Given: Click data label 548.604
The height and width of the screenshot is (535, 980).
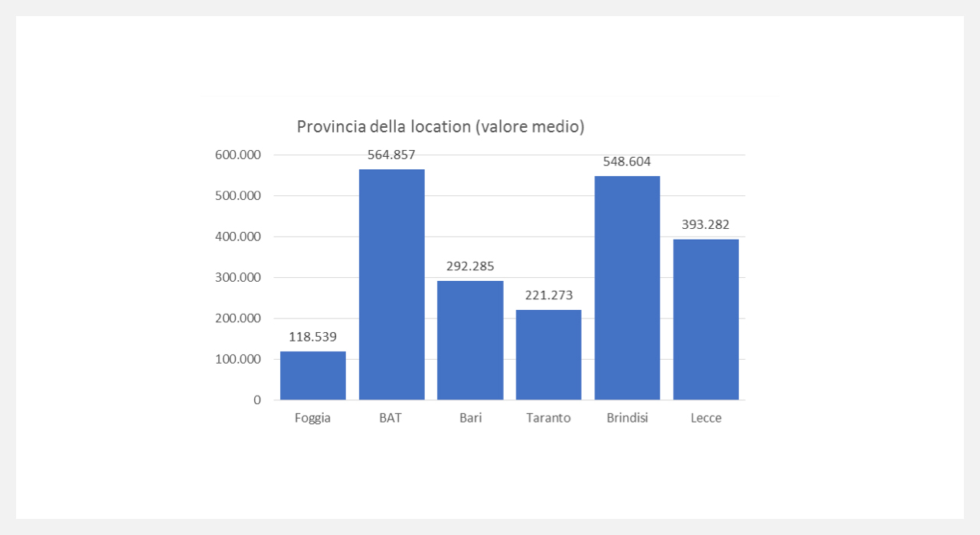Looking at the screenshot, I should [x=627, y=161].
